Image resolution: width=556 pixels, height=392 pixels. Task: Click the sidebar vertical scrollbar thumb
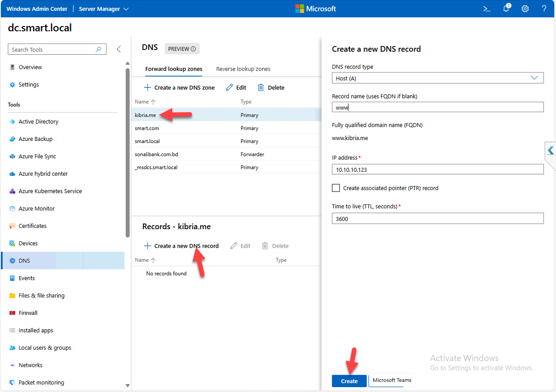click(128, 153)
